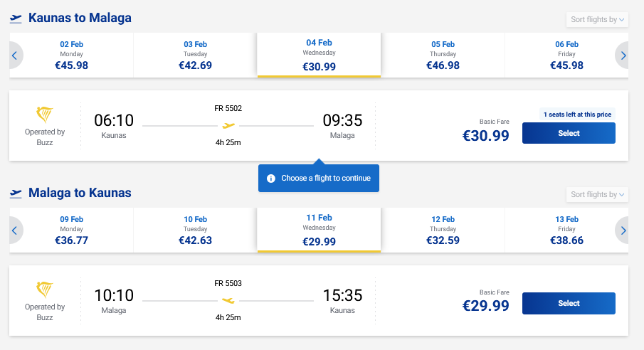Click the Ryanair harp logo on flight FR 5503
The image size is (644, 350).
coord(45,290)
